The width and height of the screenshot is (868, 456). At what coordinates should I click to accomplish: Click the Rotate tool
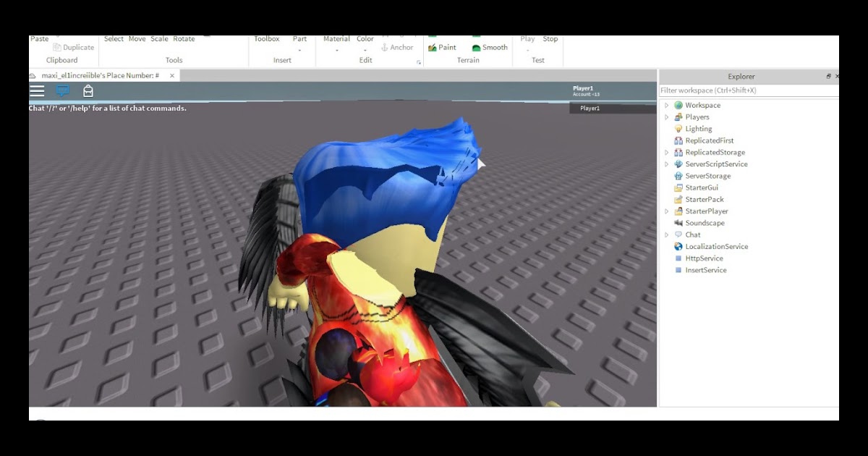[x=184, y=39]
